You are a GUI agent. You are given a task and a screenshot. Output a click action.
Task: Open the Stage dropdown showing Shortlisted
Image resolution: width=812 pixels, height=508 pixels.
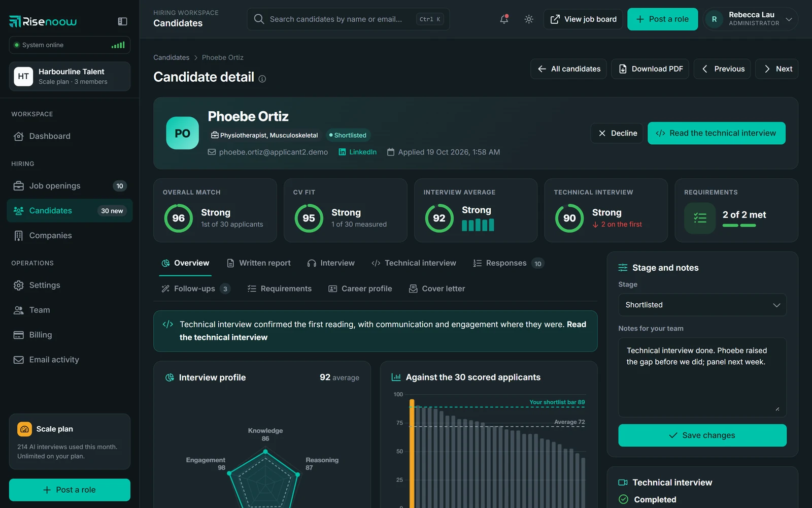(x=702, y=305)
